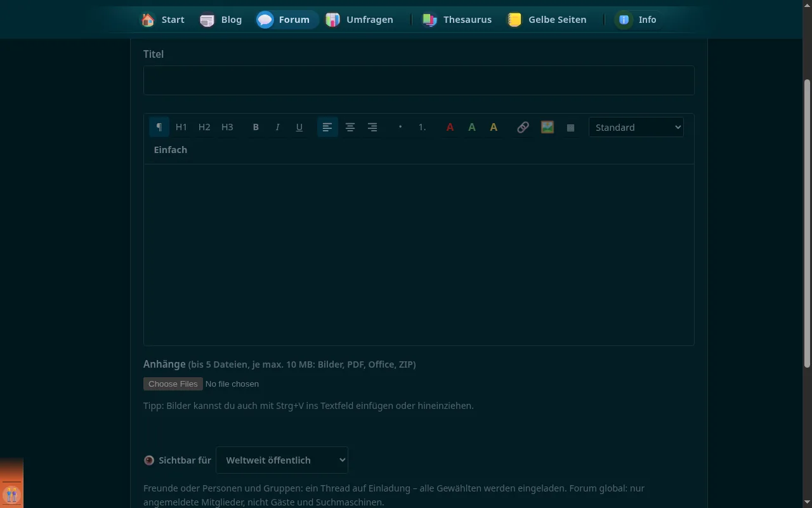Insert an image into the post
812x508 pixels.
pos(547,127)
